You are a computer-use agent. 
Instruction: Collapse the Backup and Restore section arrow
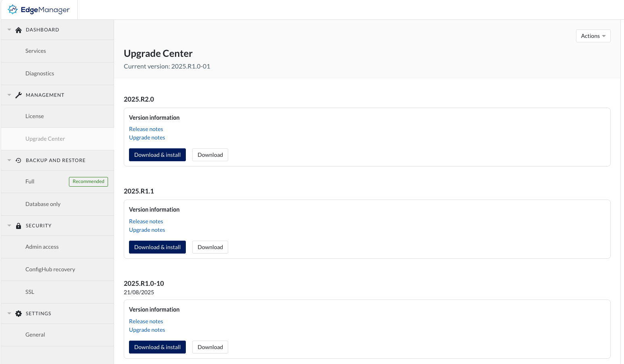point(9,160)
